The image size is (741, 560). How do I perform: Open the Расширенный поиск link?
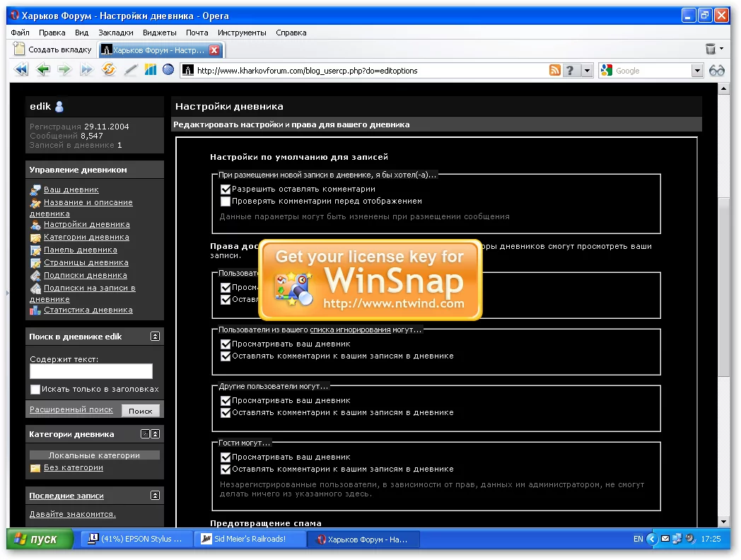(71, 409)
